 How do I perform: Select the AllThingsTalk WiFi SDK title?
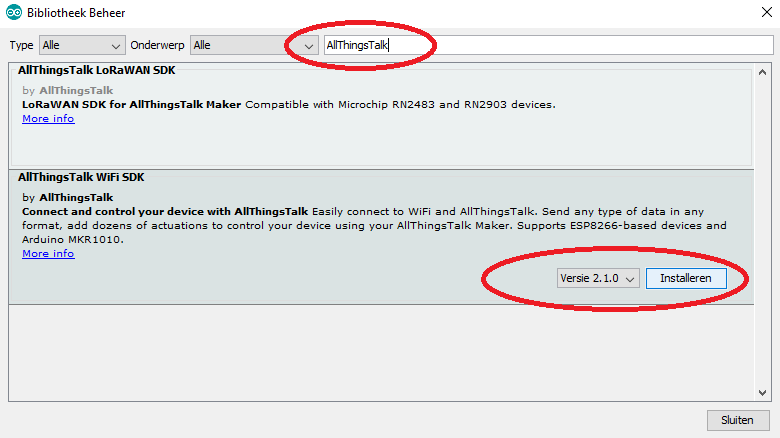(80, 177)
